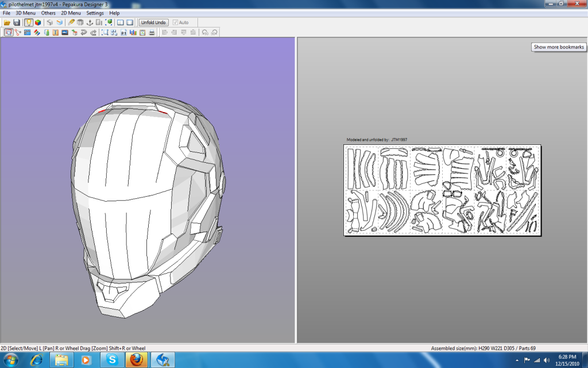Click the join/disjoin edge tool icon
588x368 pixels.
(x=18, y=33)
